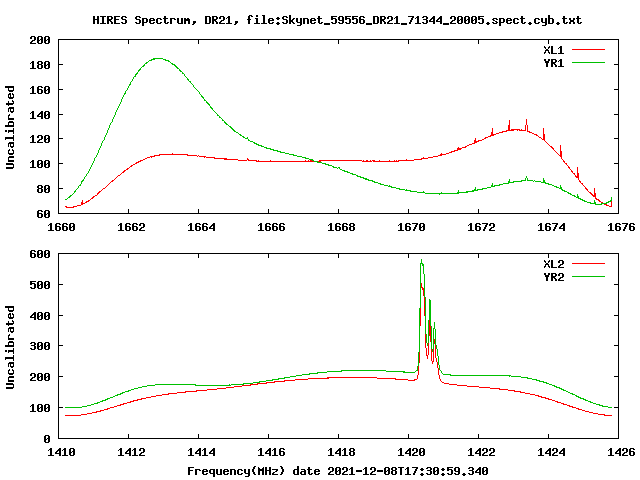Click the 1422 x-axis tick label

[481, 452]
